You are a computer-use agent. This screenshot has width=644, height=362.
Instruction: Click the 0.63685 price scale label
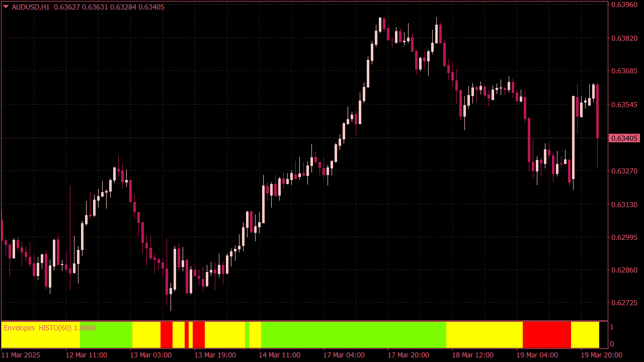624,71
